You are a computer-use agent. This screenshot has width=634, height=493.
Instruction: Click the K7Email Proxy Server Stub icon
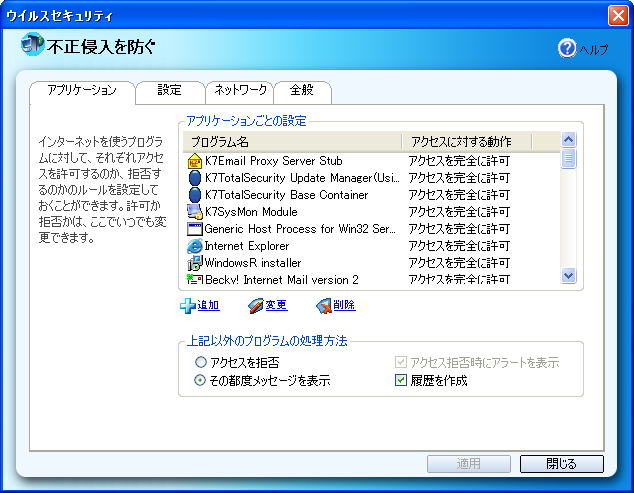point(195,161)
